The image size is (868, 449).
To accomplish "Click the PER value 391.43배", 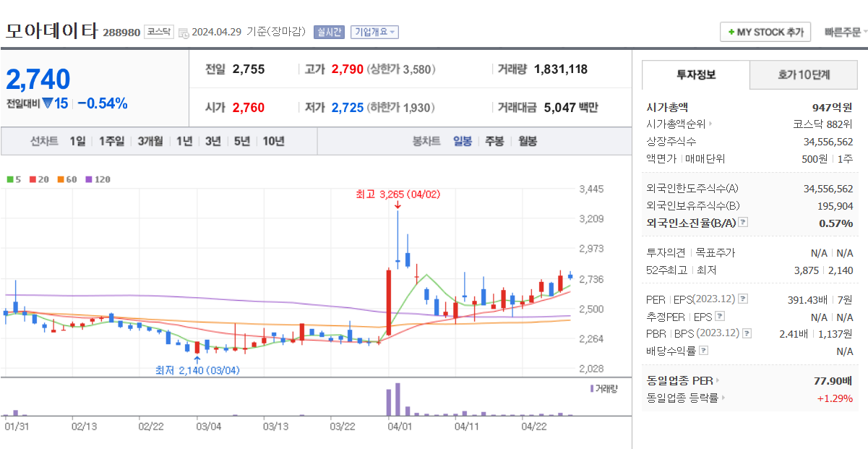I will tap(806, 299).
